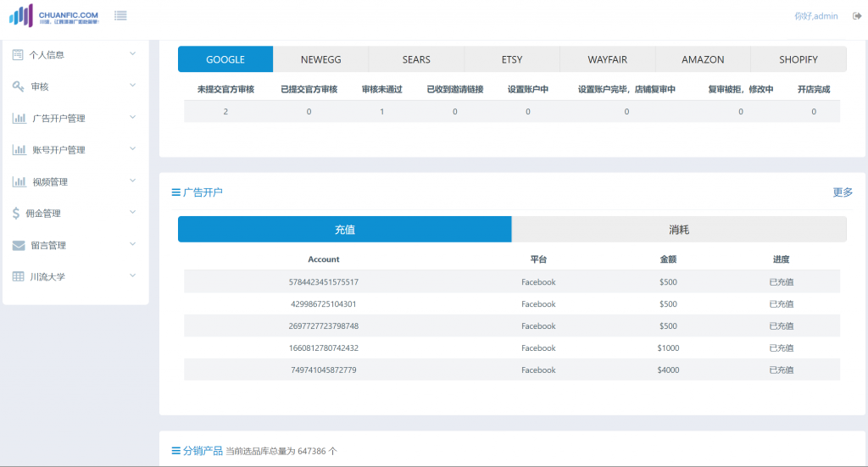This screenshot has width=868, height=467.
Task: Click the 广告开户 section title
Action: (x=203, y=192)
